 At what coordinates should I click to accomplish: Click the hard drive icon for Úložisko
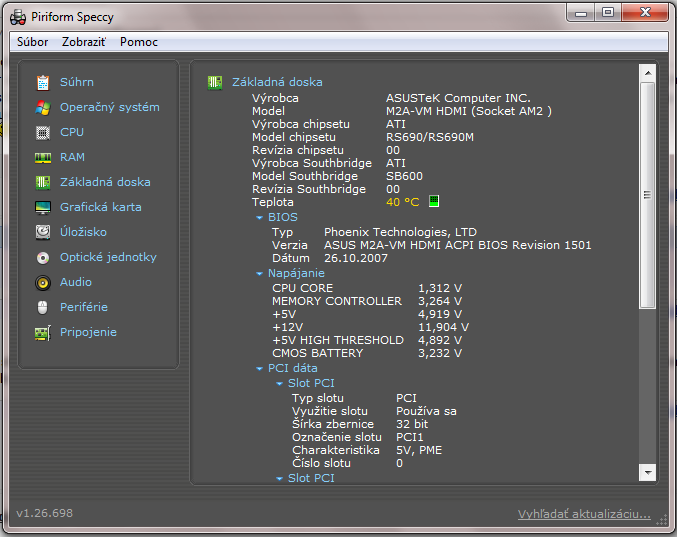(43, 232)
